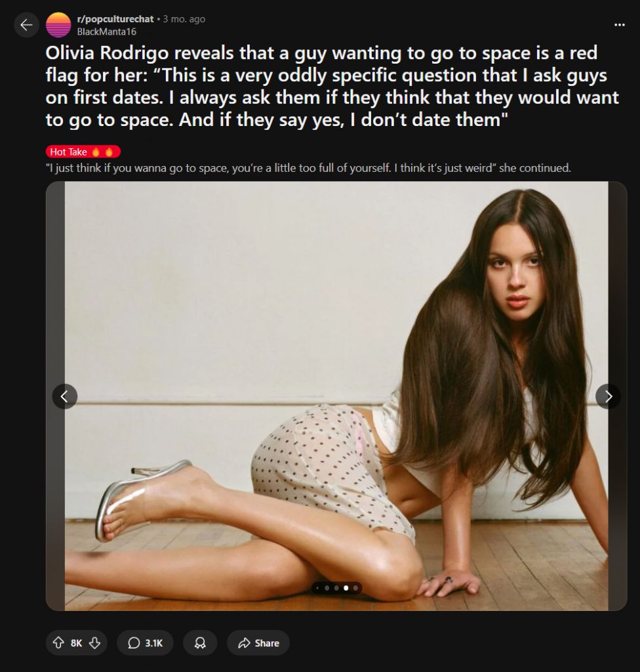Screen dimensions: 640x672
Task: Click the 8K vote score
Action: coord(76,643)
